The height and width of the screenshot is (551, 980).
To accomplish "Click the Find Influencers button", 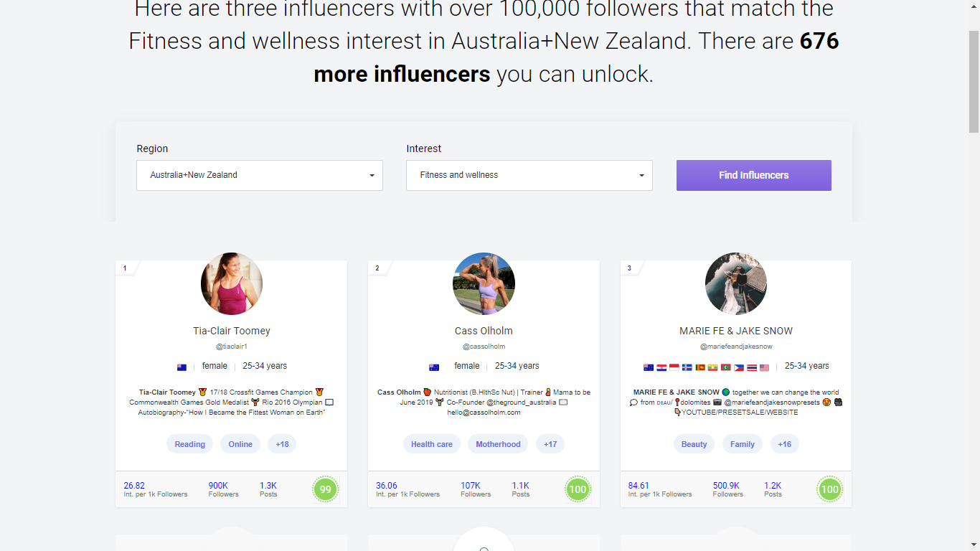I will click(753, 175).
